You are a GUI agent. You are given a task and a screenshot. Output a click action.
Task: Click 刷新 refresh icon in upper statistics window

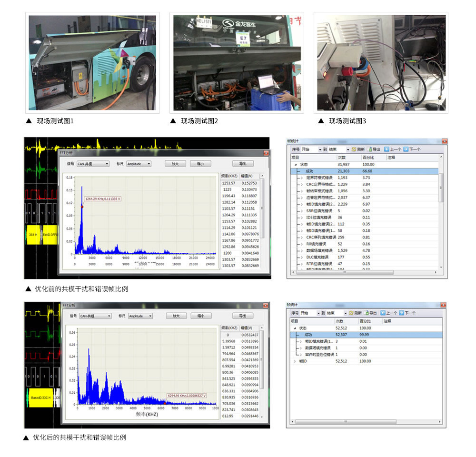tap(354, 149)
